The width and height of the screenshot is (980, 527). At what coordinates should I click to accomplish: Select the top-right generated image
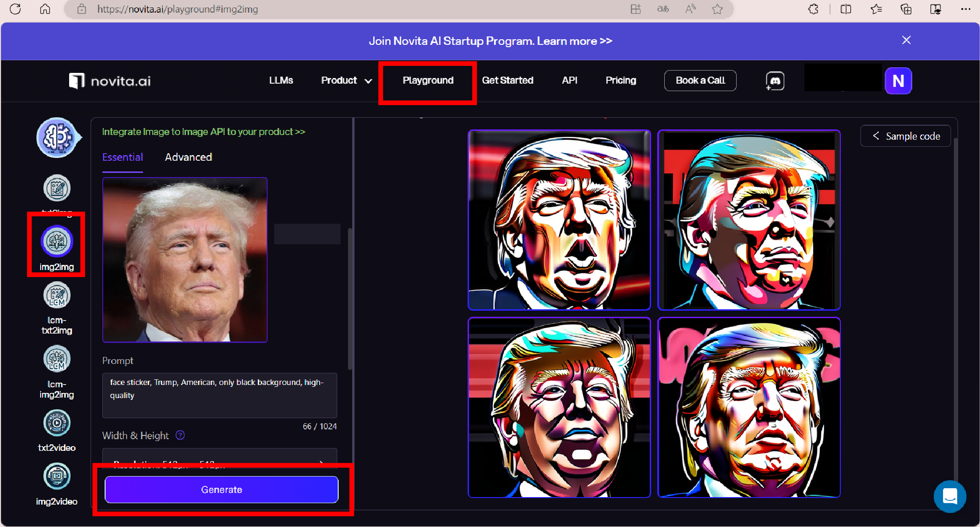(x=749, y=220)
